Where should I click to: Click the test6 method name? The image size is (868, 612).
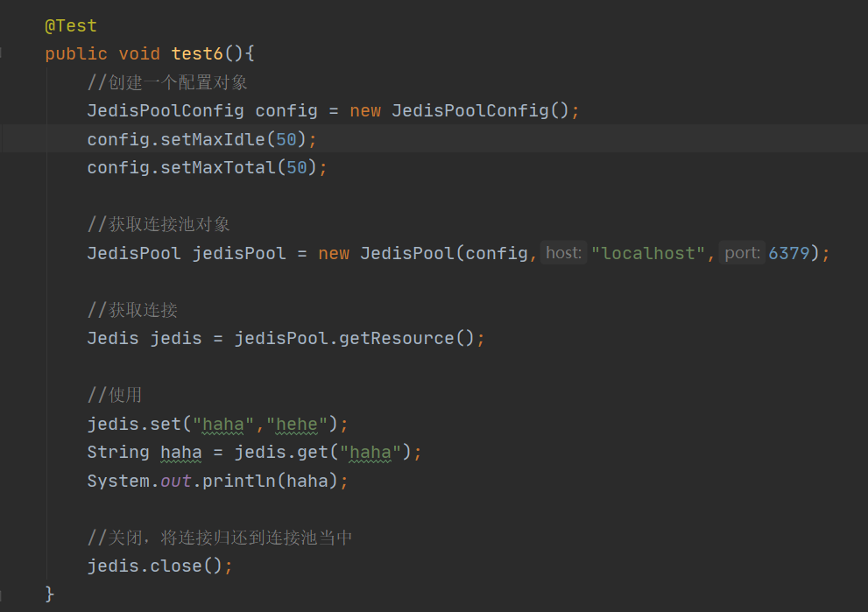(x=196, y=53)
